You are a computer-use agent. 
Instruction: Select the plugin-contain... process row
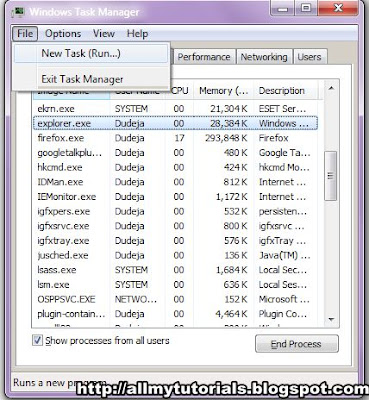[x=176, y=314]
